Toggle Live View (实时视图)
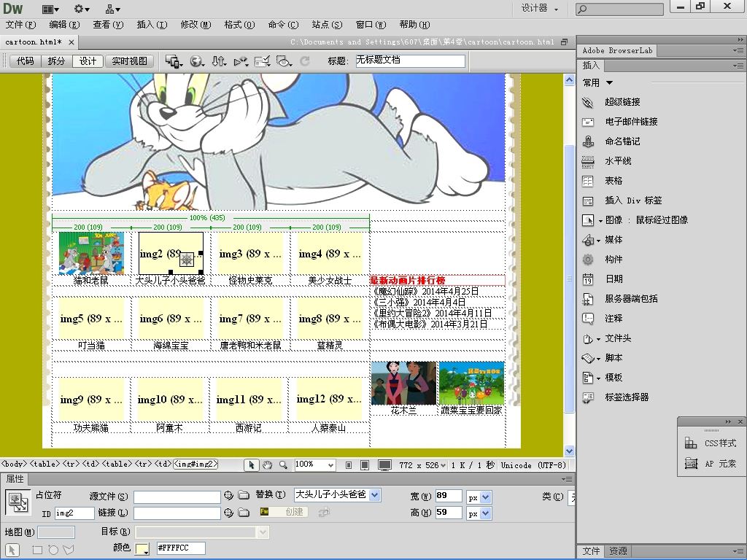Viewport: 747px width, 560px height. [130, 61]
